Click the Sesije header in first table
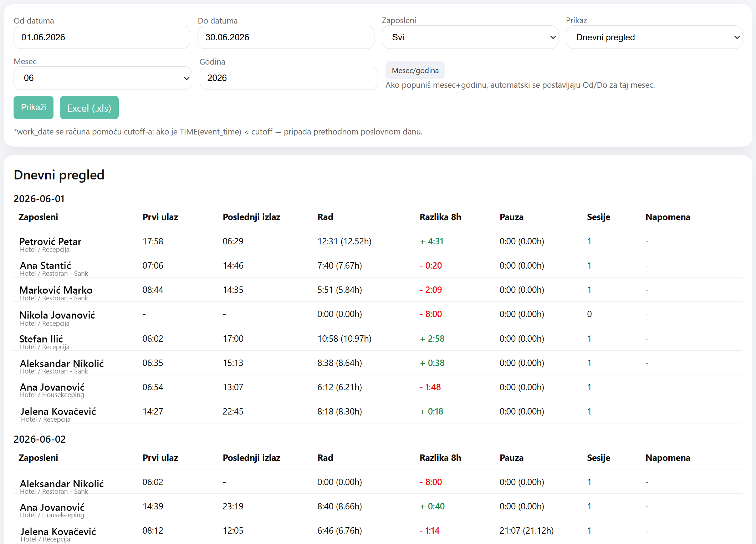 598,217
